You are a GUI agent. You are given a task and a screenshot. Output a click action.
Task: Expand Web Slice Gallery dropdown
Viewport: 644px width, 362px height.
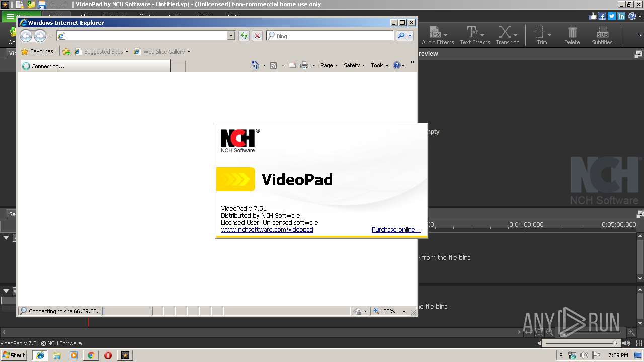pos(189,51)
